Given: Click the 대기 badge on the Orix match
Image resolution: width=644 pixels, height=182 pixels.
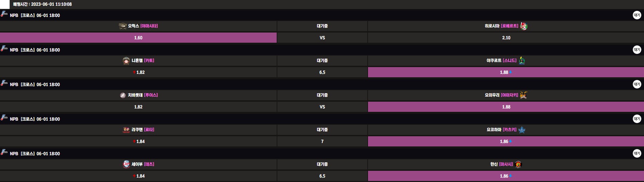Looking at the screenshot, I should pyautogui.click(x=637, y=15).
